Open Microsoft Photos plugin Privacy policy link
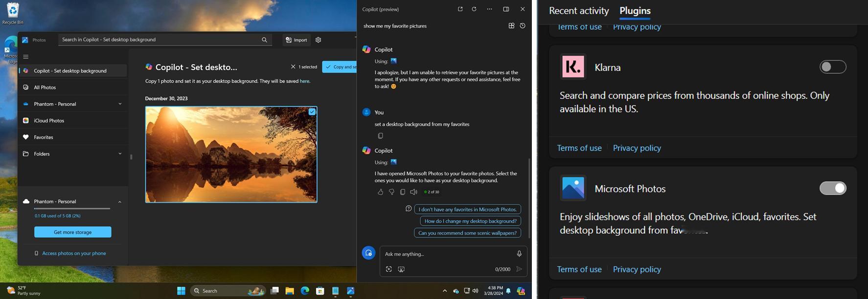Screen dimensions: 868x299 [637, 269]
